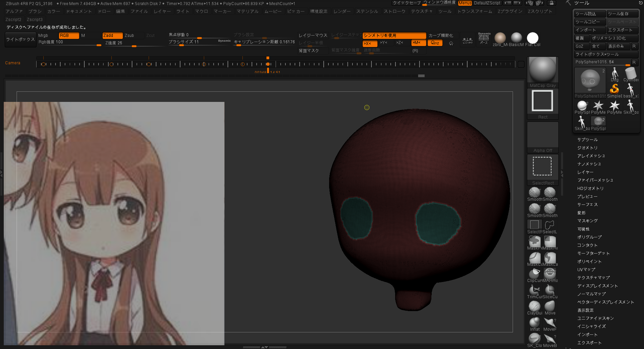The height and width of the screenshot is (349, 644).
Task: Expand the ジオメトリ section
Action: [587, 148]
